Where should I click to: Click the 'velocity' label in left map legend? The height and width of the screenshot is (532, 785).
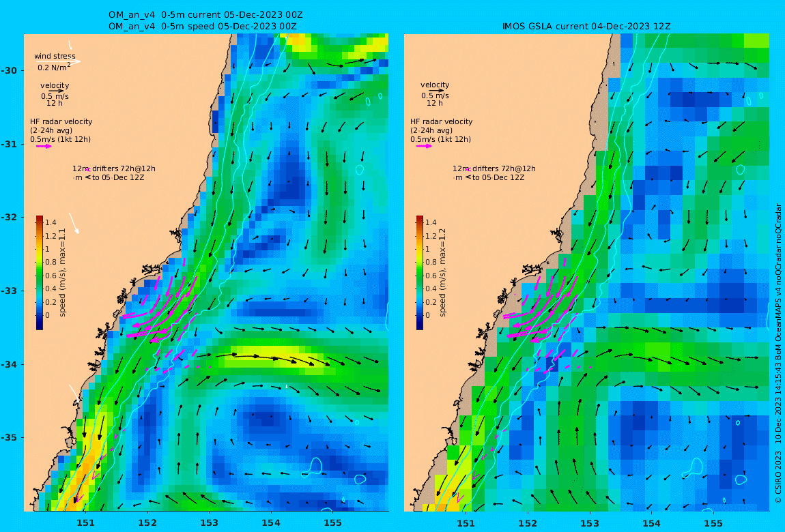point(55,85)
